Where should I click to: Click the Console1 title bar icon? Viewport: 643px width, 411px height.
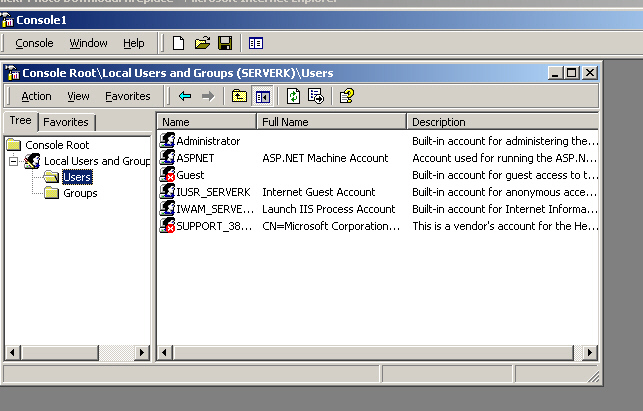click(7, 20)
